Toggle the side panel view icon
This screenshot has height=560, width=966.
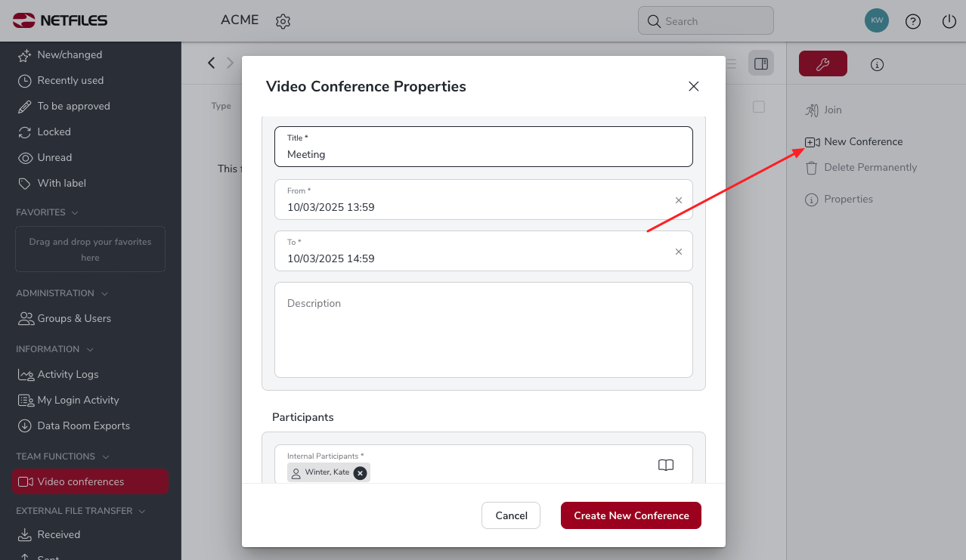pyautogui.click(x=761, y=63)
